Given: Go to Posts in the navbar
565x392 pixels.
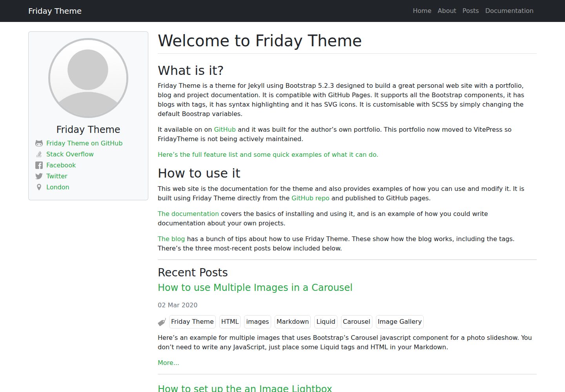Looking at the screenshot, I should [x=470, y=11].
